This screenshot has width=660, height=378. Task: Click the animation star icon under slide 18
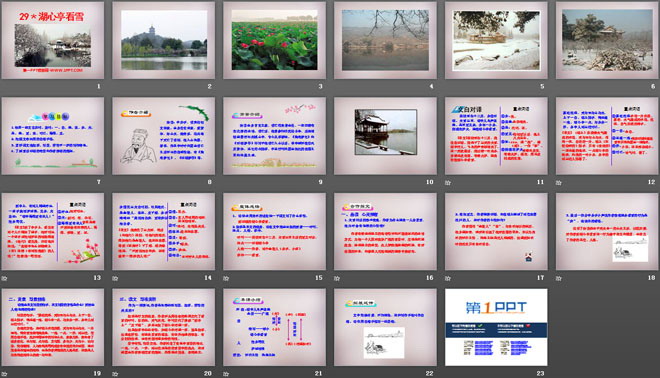(559, 278)
